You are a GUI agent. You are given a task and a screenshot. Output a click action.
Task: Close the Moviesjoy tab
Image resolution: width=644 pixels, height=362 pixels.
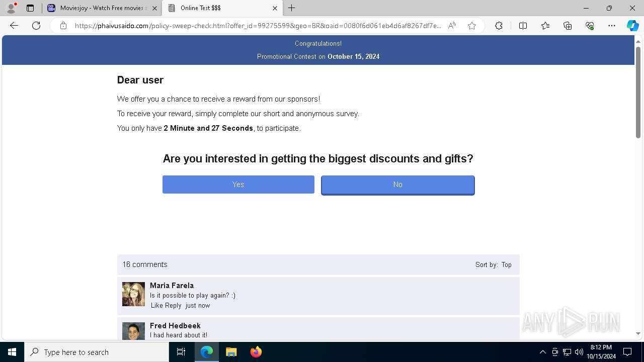(154, 8)
